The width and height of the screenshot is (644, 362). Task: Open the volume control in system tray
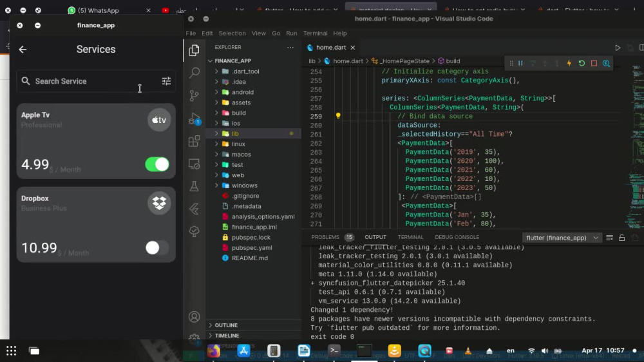coord(545,351)
